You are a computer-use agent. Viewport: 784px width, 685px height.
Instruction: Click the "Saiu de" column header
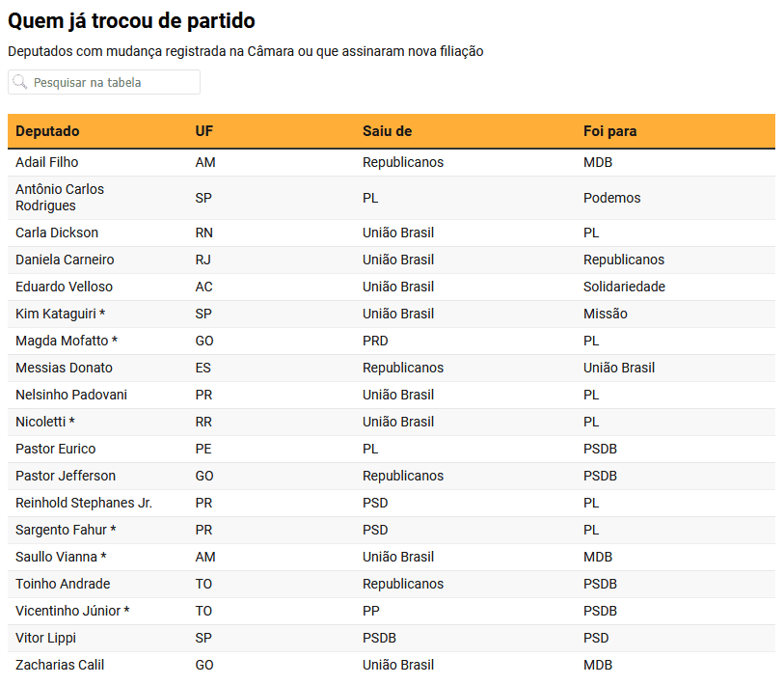pyautogui.click(x=387, y=131)
